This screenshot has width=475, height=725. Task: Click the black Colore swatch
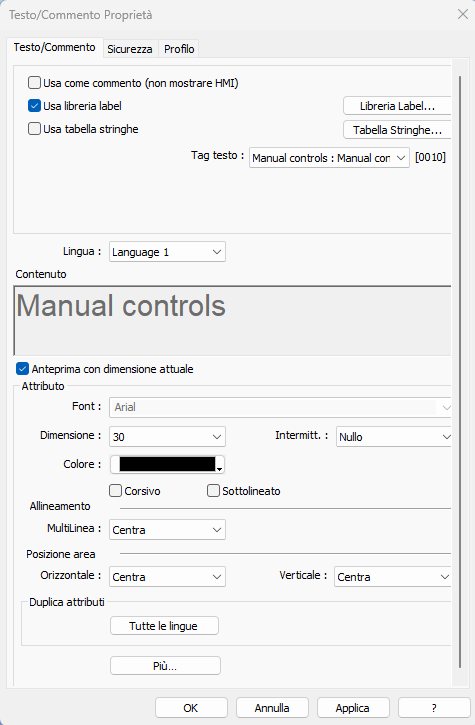pyautogui.click(x=167, y=464)
